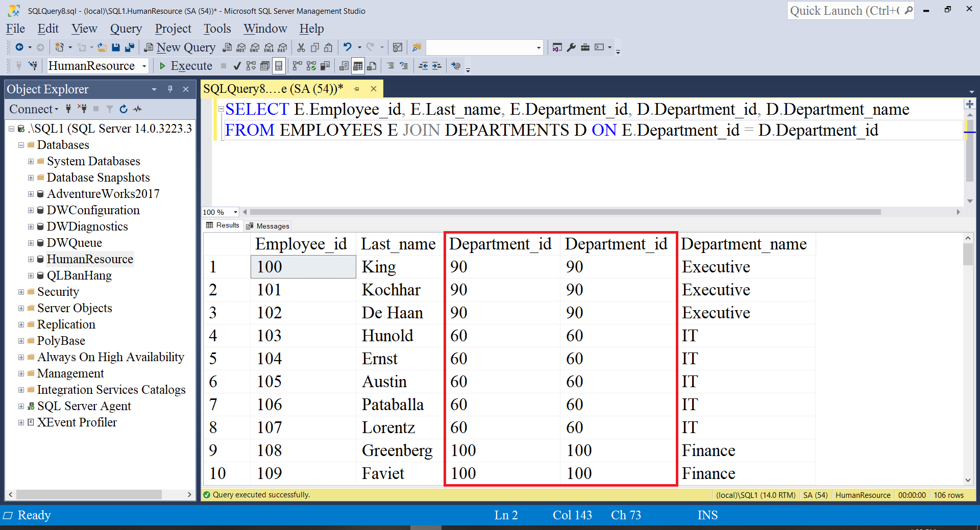The width and height of the screenshot is (980, 530).
Task: Refresh the Object Explorer tree
Action: 124,109
